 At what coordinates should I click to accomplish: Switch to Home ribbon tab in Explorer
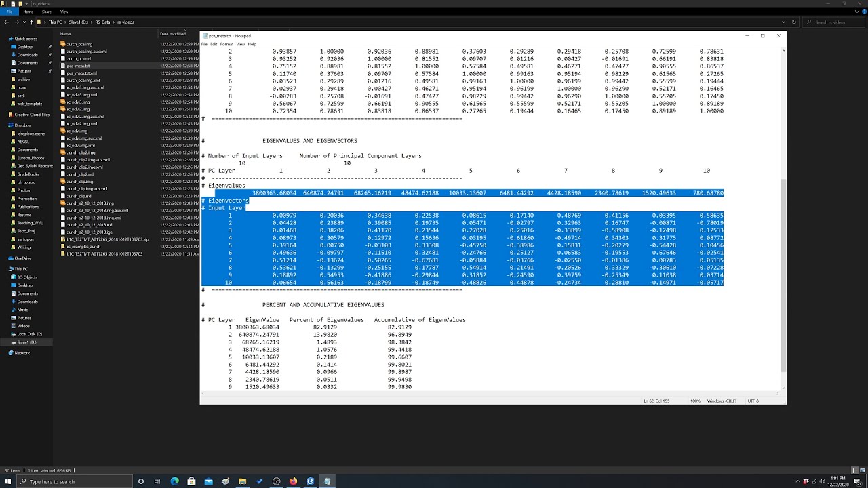coord(28,12)
